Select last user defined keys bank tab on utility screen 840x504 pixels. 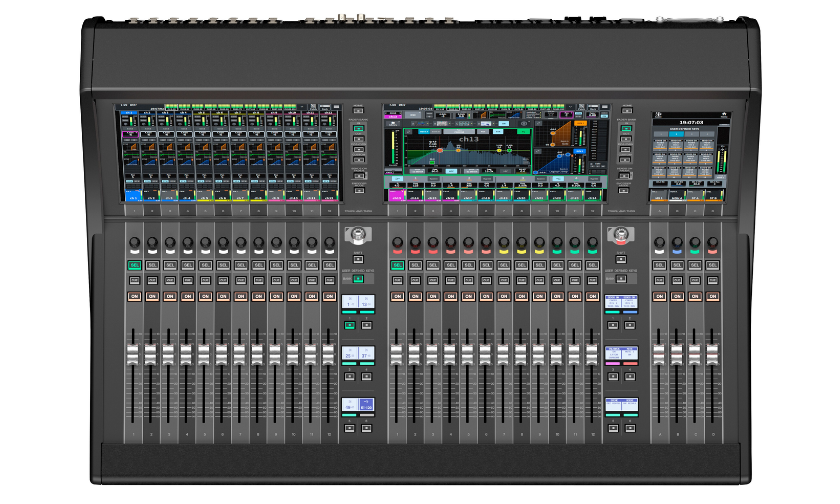point(706,134)
